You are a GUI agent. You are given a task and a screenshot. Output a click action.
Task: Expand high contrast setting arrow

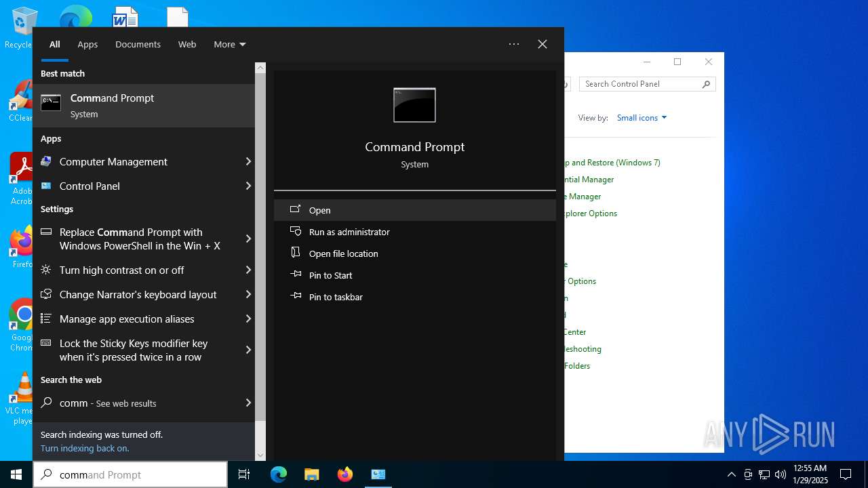tap(248, 270)
